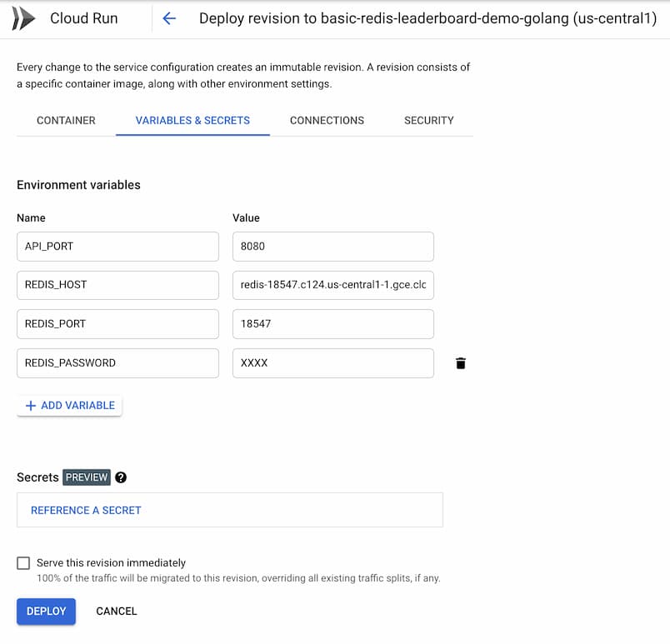Click the Cloud Run product title
This screenshot has height=644, width=670.
tap(83, 18)
